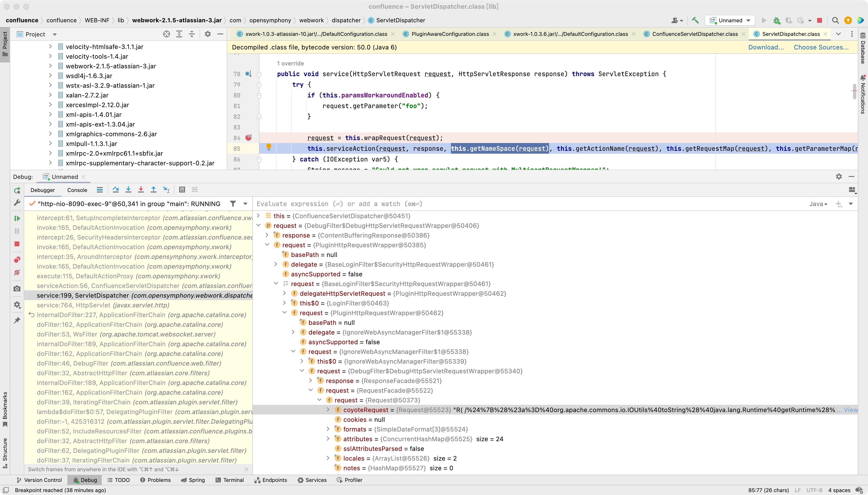Resume the program from debug sidebar

pyautogui.click(x=17, y=218)
